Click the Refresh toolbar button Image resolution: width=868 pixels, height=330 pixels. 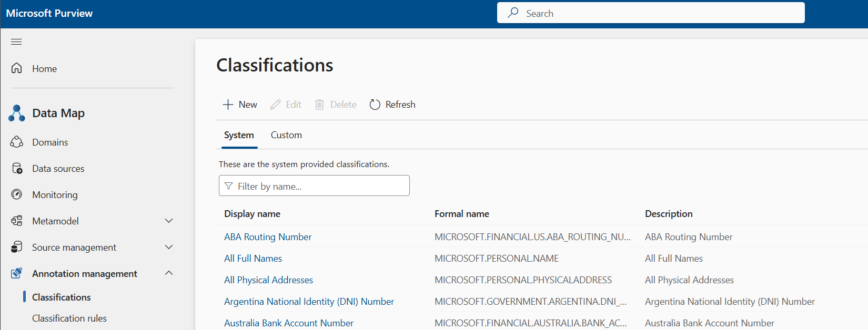392,105
